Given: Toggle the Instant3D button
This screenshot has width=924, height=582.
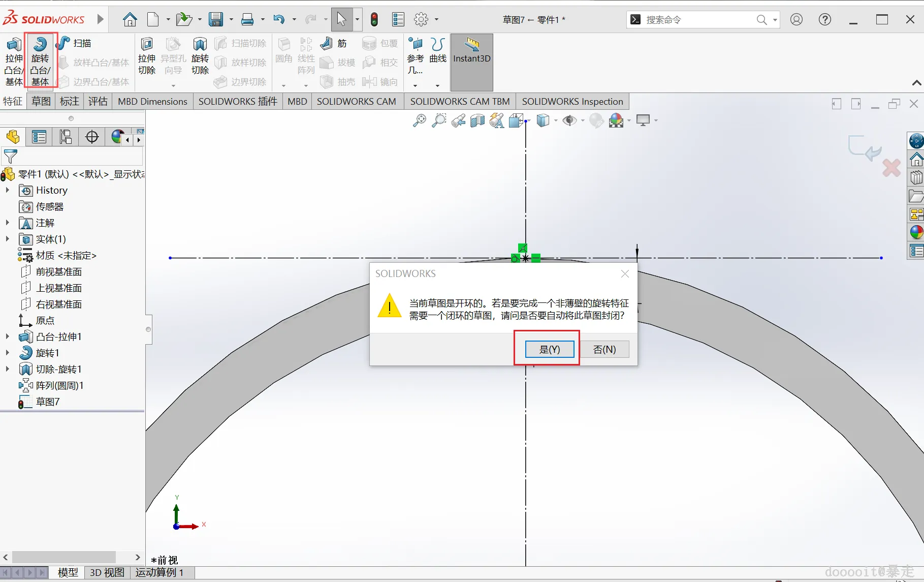Looking at the screenshot, I should pos(472,62).
